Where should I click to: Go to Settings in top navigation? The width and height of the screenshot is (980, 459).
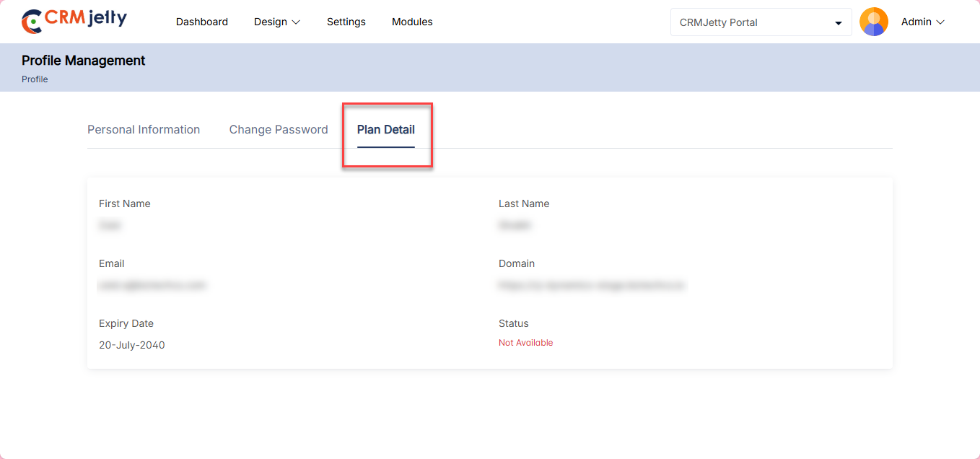coord(346,22)
